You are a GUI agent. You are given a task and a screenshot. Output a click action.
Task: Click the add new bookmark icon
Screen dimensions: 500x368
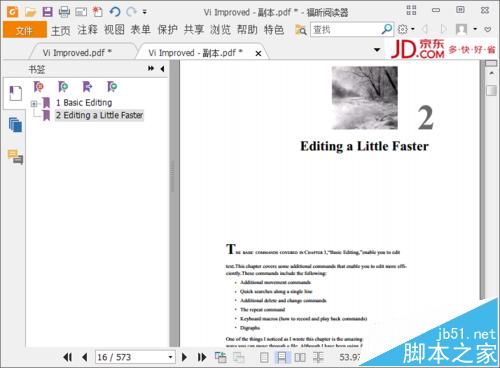(39, 87)
